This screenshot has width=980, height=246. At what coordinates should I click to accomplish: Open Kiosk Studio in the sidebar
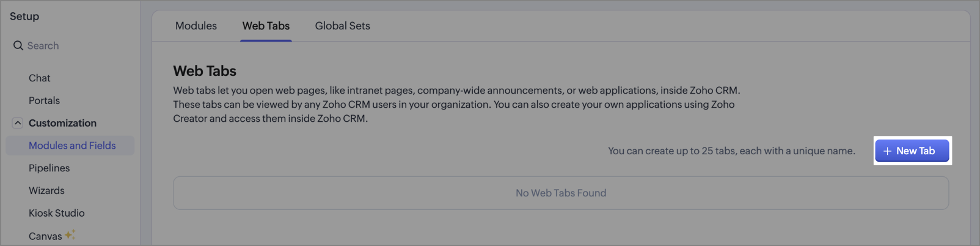(56, 213)
